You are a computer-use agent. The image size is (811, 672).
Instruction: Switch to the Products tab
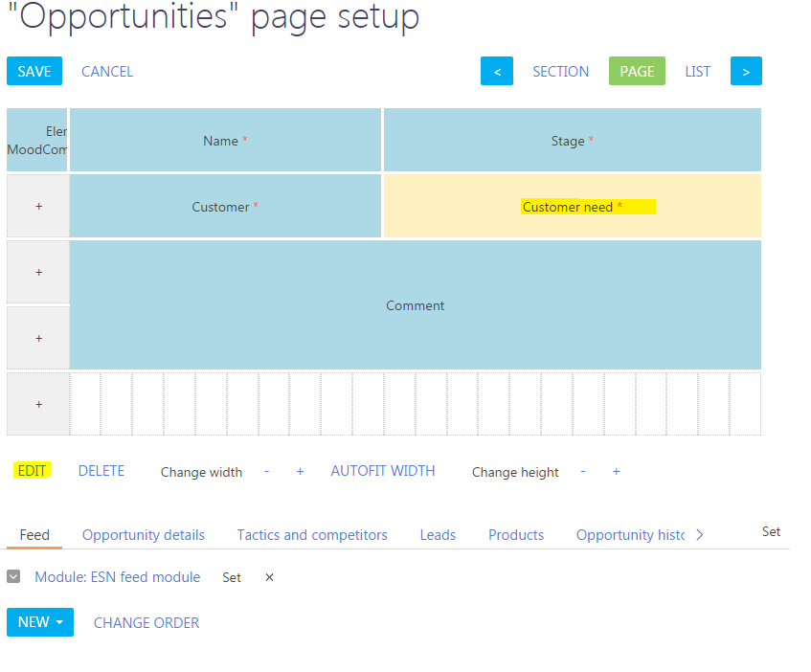(x=515, y=535)
